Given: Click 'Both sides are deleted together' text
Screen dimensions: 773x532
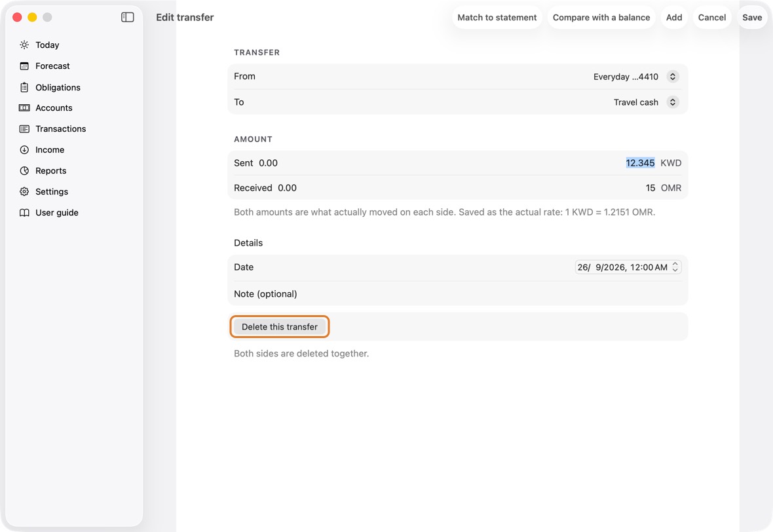Looking at the screenshot, I should pyautogui.click(x=301, y=354).
